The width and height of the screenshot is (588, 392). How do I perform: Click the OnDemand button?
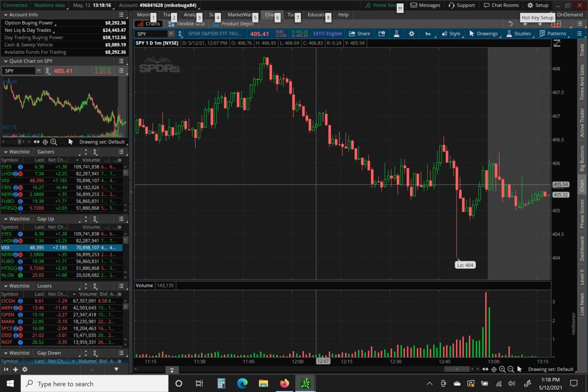coord(570,15)
